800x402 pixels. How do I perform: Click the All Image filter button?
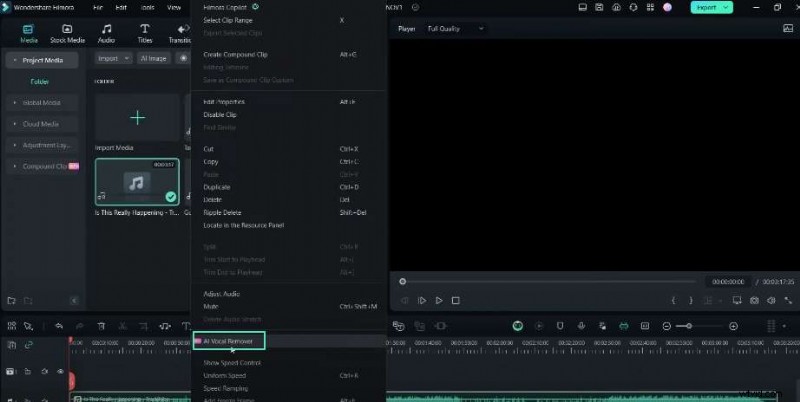[x=154, y=58]
